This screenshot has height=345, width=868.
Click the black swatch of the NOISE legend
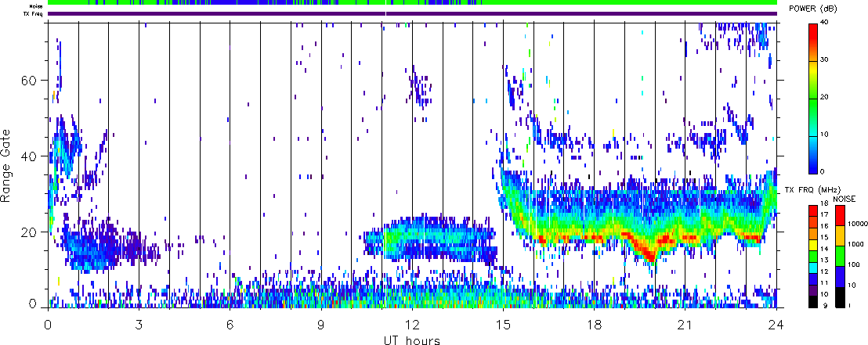click(839, 297)
